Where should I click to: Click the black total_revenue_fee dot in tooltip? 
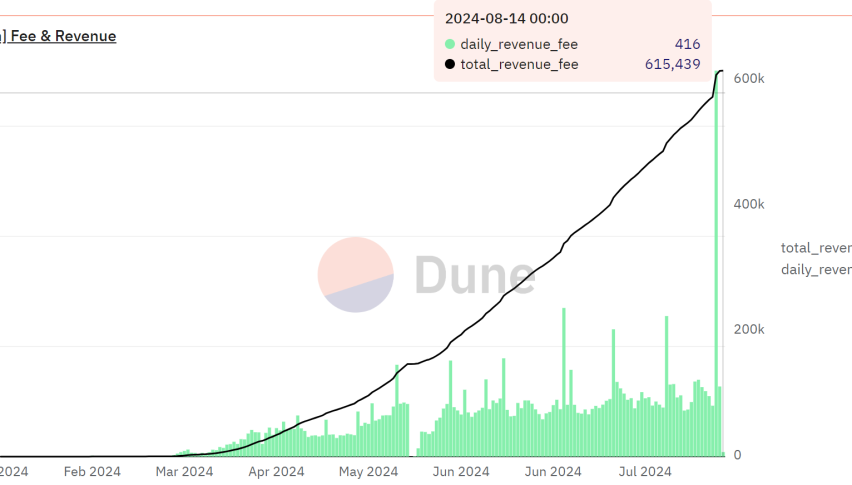pyautogui.click(x=450, y=64)
